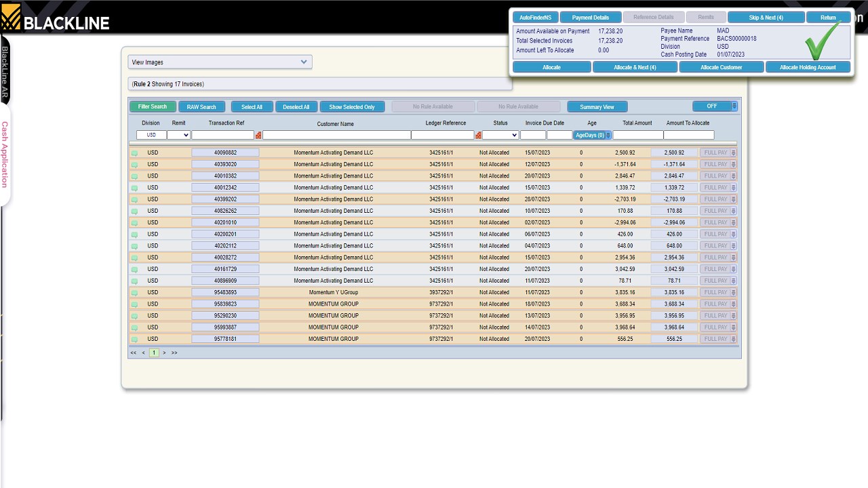Click the Amount To Allocate field for 40090882
The width and height of the screenshot is (868, 488).
click(x=674, y=153)
